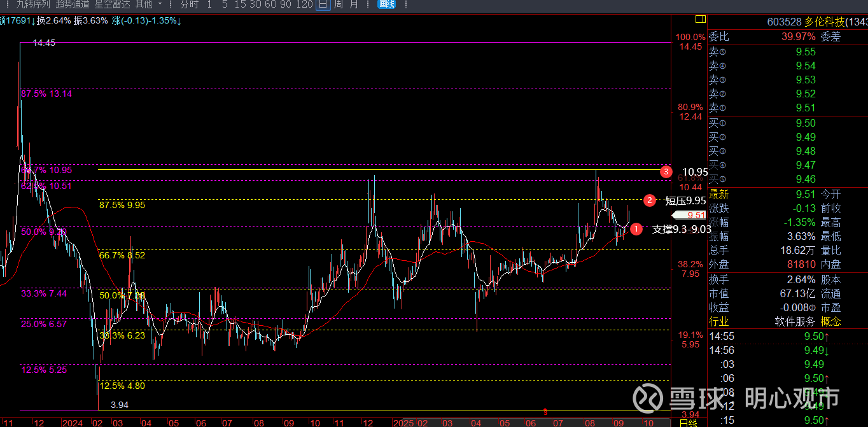This screenshot has height=427, width=868.
Task: Click the 日线 period label at bottom
Action: (x=688, y=423)
